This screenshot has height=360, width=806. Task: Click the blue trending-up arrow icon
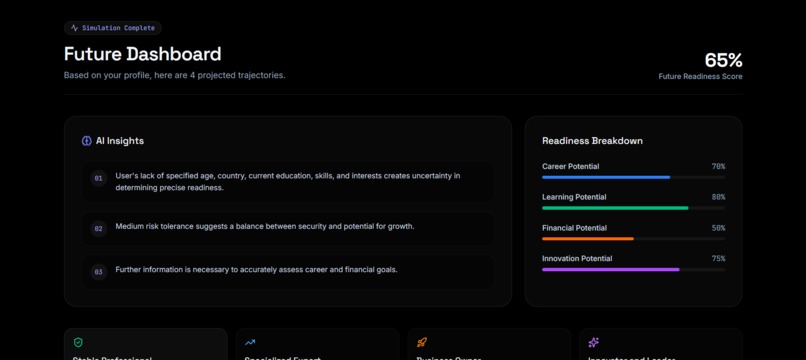tap(250, 343)
